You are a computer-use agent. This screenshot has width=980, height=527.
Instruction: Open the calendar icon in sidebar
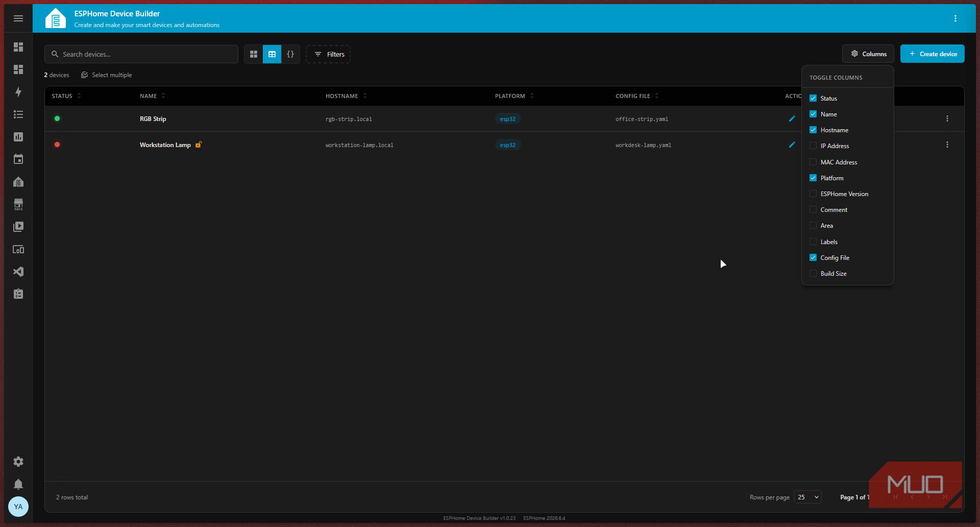[x=18, y=159]
